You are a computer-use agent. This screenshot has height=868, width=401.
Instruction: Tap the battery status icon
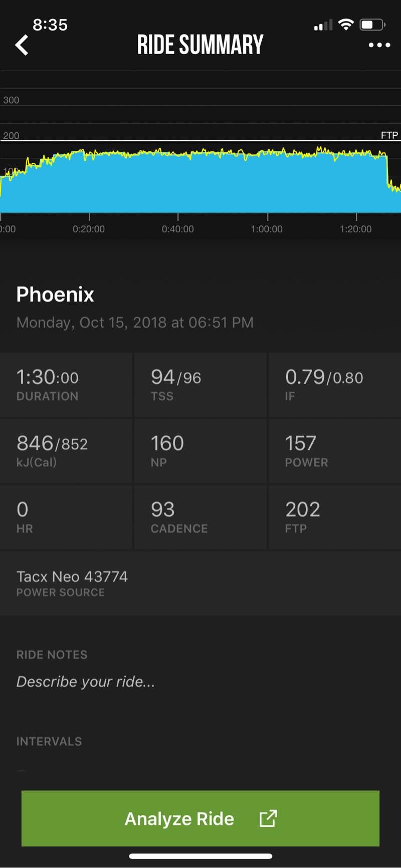coord(372,25)
